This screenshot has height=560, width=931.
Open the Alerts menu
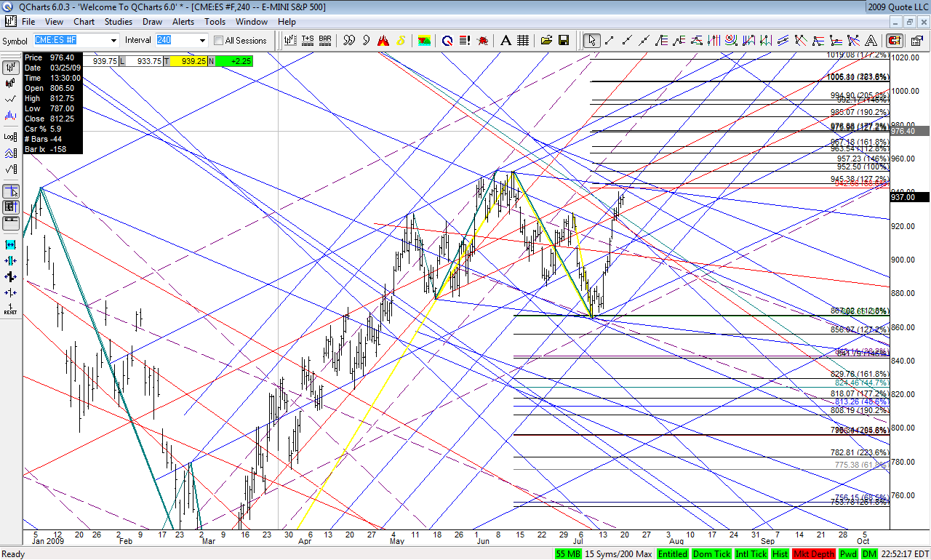click(x=183, y=22)
